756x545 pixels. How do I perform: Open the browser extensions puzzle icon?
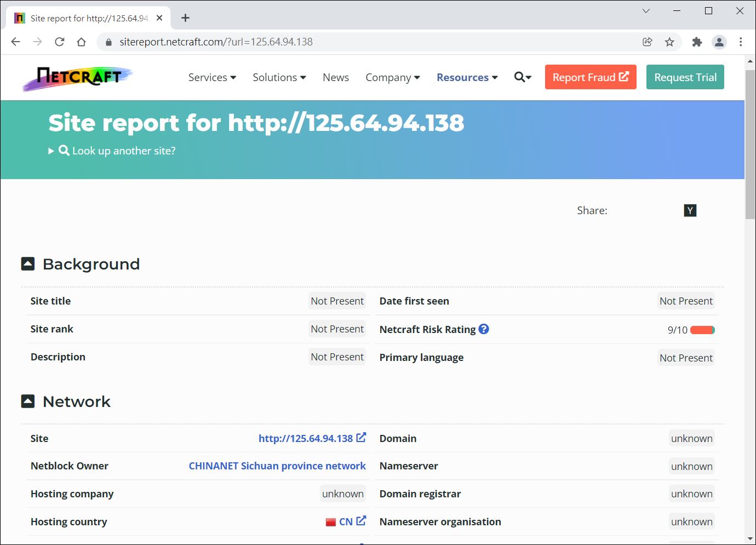pyautogui.click(x=697, y=42)
